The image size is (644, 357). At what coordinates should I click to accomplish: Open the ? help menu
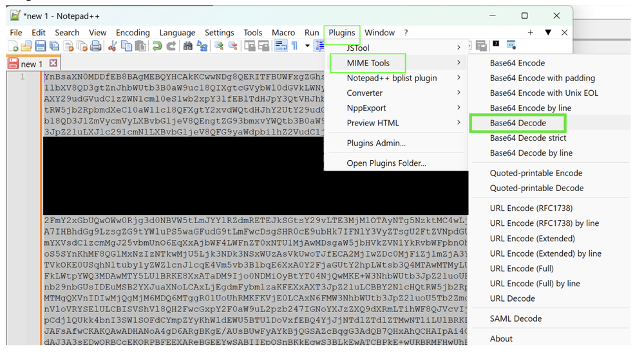click(x=406, y=32)
